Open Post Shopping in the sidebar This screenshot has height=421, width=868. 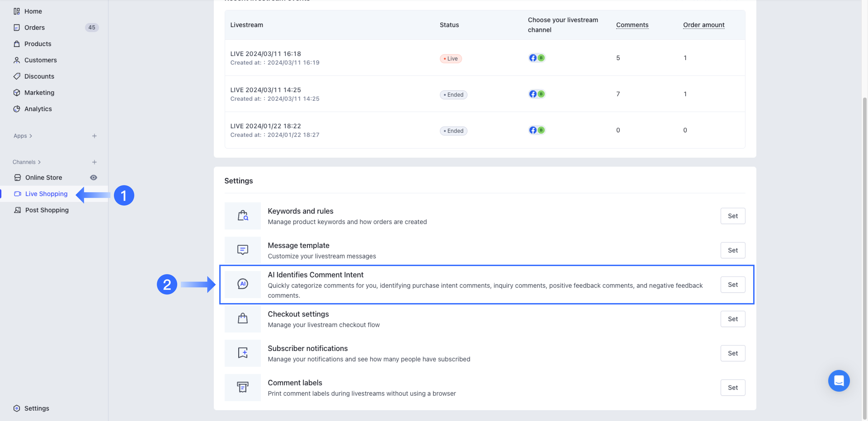coord(47,210)
